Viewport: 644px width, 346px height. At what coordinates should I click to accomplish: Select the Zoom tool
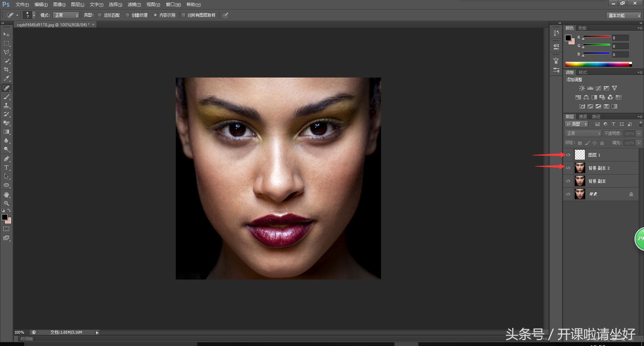6,203
